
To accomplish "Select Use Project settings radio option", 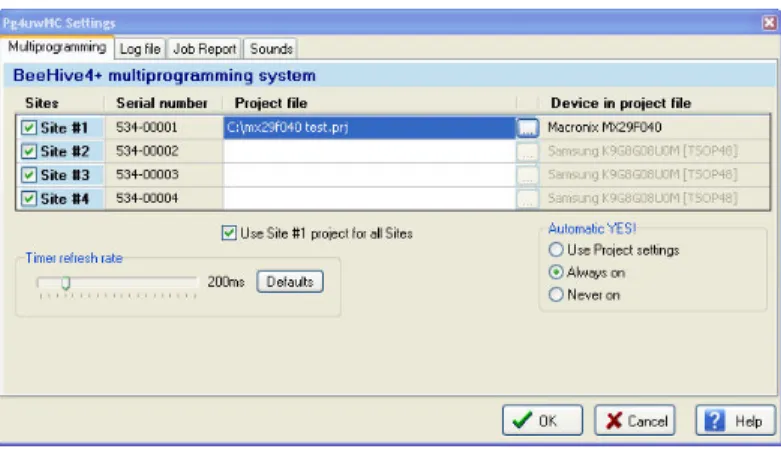I will coord(556,249).
